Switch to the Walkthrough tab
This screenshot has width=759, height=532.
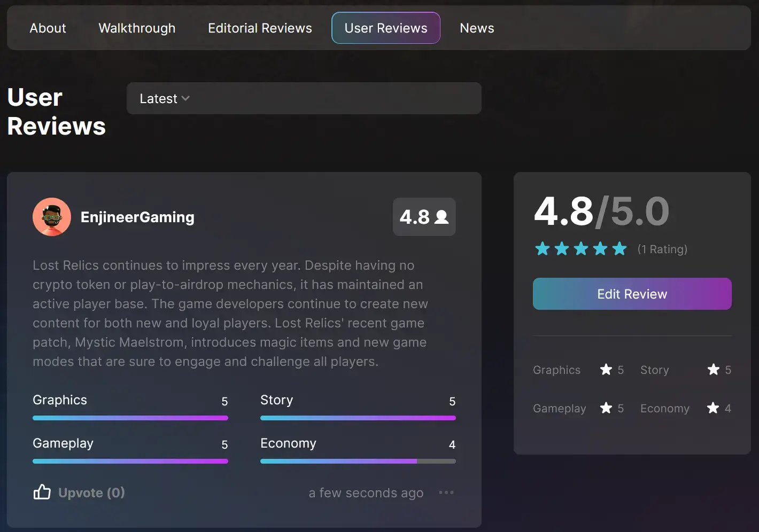[x=137, y=28]
